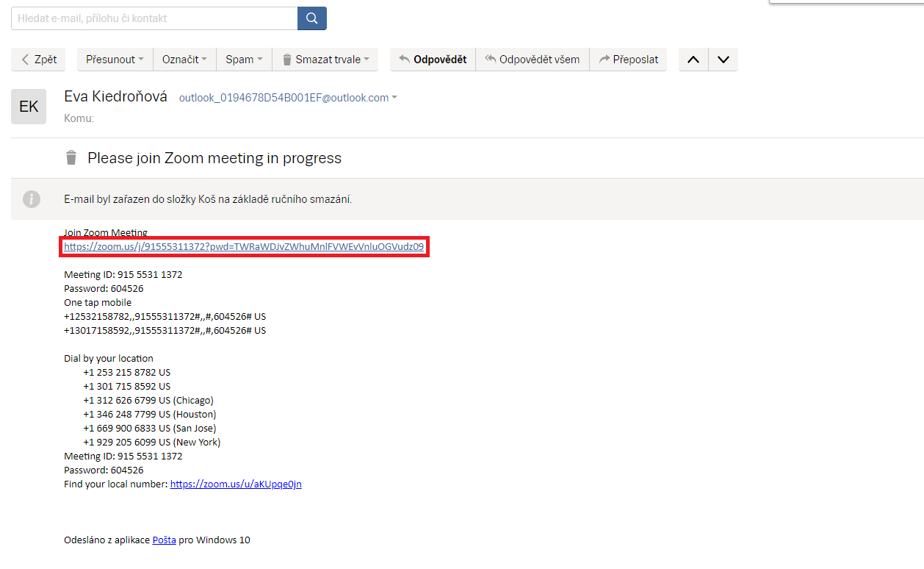
Task: Click the +13017158592 one tap number
Action: (165, 331)
